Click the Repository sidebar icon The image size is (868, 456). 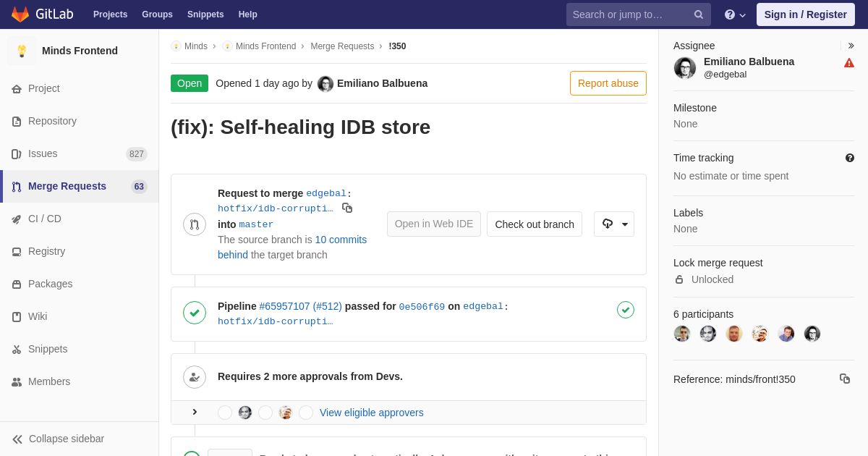click(17, 122)
